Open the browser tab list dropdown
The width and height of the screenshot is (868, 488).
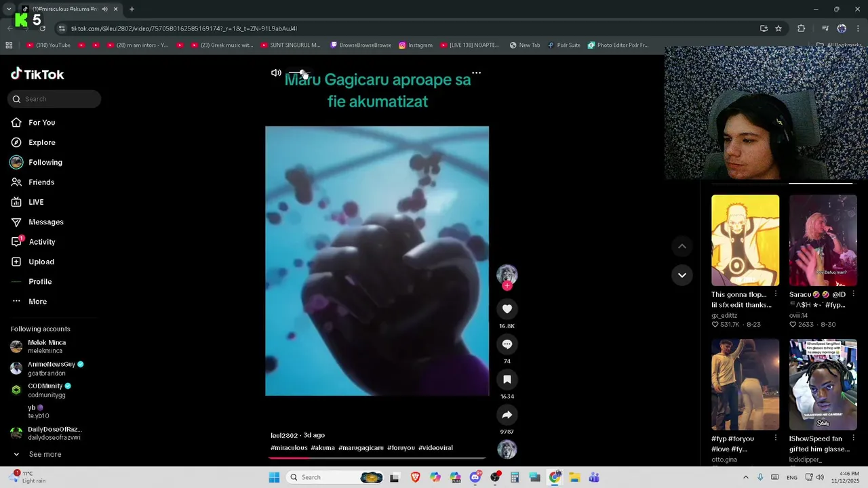9,9
